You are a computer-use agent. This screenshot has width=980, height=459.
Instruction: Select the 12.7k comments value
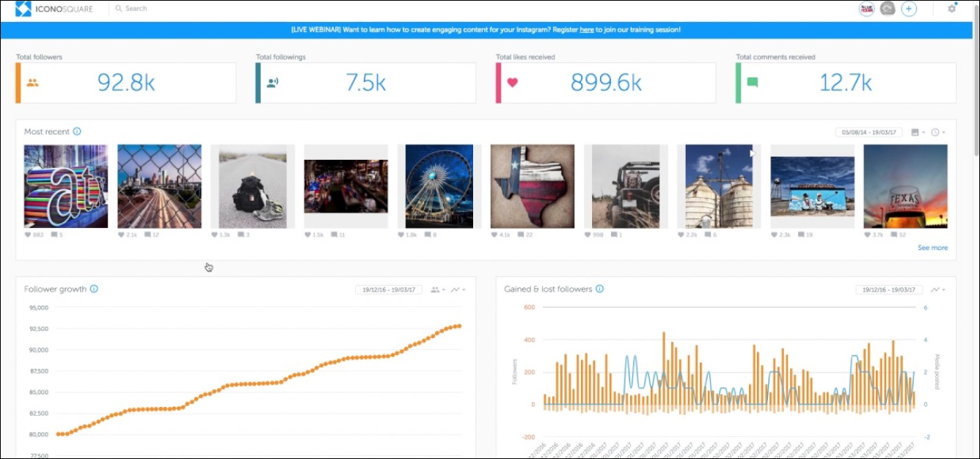[846, 83]
